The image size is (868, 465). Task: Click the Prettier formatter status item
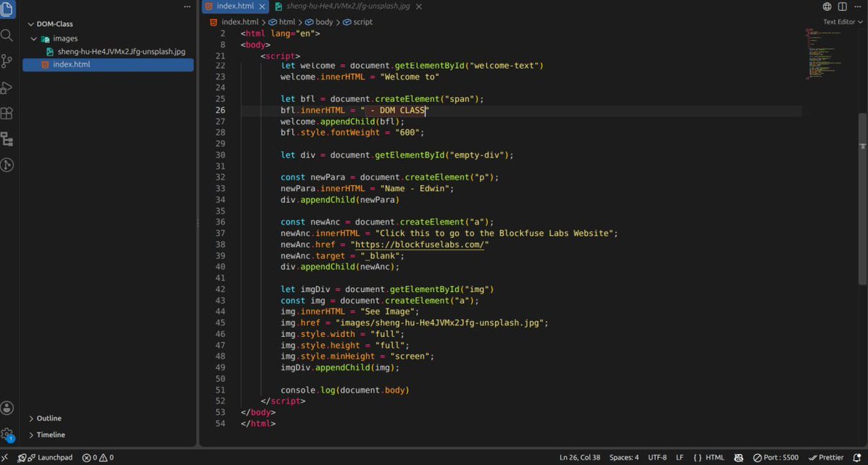pyautogui.click(x=826, y=458)
